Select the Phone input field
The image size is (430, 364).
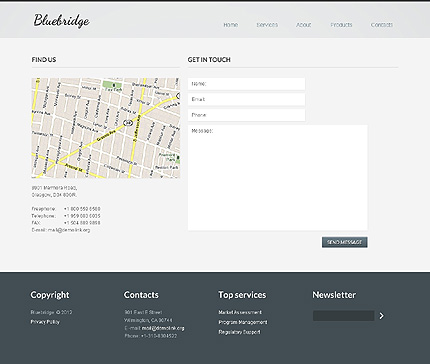click(x=246, y=115)
